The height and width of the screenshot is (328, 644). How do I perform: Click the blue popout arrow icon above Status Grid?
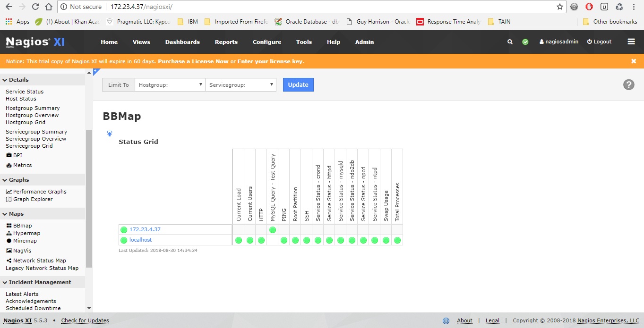pyautogui.click(x=110, y=134)
